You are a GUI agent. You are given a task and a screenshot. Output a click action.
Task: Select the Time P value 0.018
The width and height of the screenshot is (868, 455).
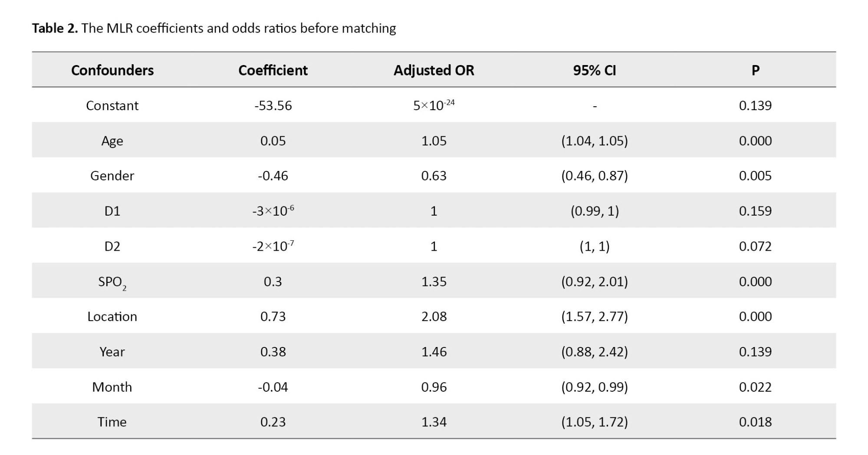[x=755, y=422]
